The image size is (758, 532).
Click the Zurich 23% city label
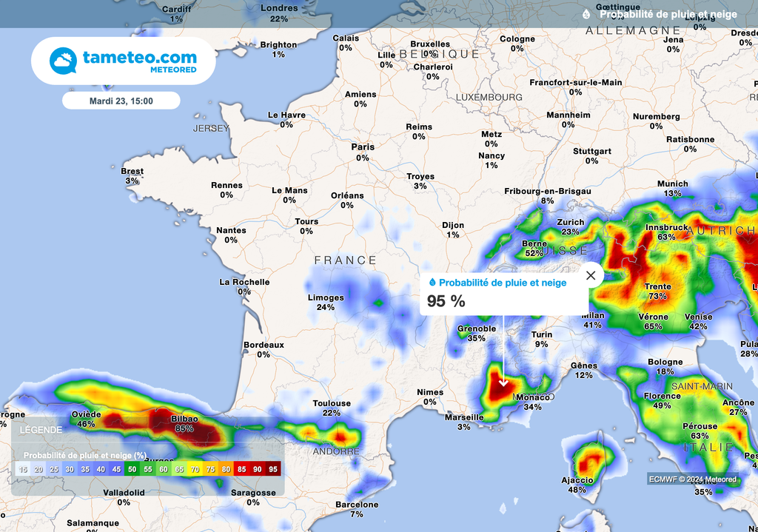click(x=571, y=226)
